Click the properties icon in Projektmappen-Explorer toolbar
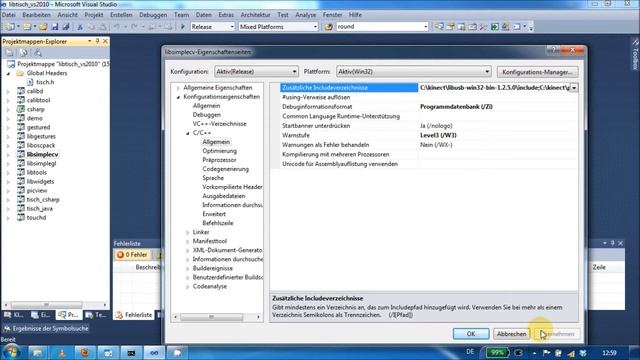This screenshot has height=360, width=640. [x=10, y=53]
